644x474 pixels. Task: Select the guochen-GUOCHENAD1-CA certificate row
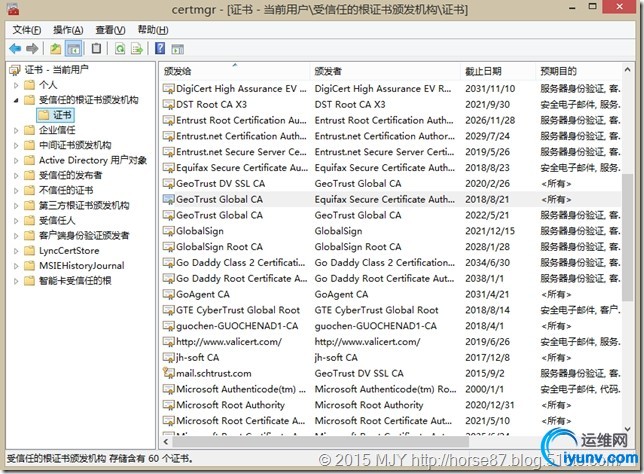(x=391, y=326)
